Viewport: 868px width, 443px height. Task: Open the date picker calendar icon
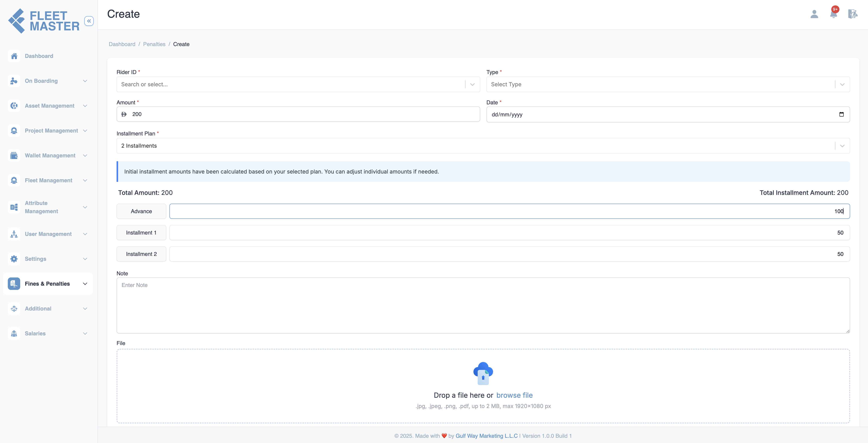pos(841,114)
